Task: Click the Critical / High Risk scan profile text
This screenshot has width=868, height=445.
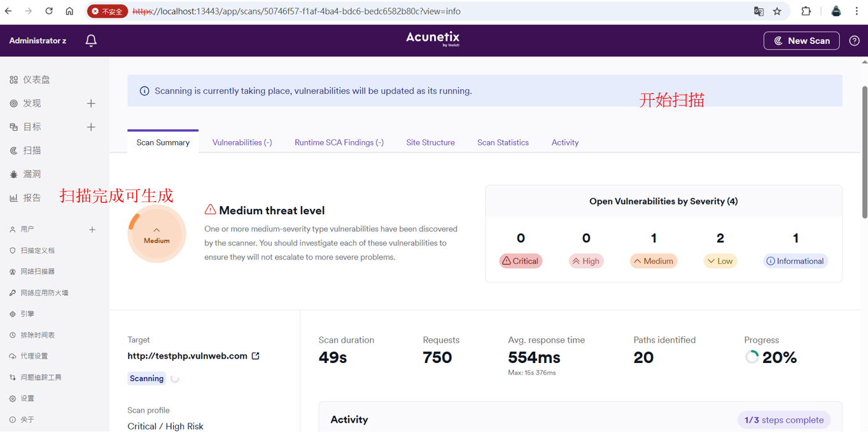Action: [165, 427]
